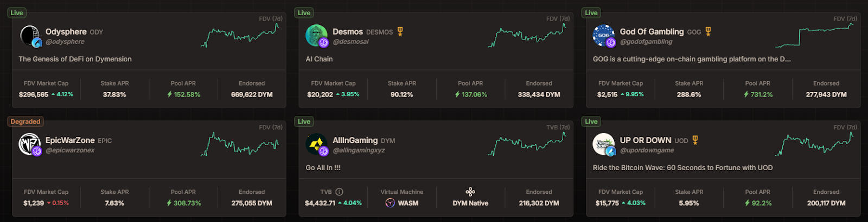Open the @allingamingxyz handle link

359,150
